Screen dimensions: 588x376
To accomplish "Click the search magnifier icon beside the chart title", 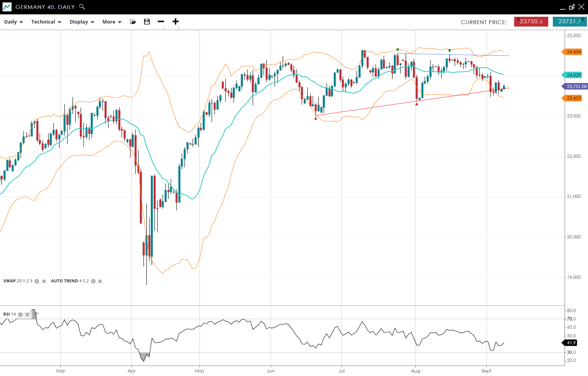I will (x=82, y=7).
